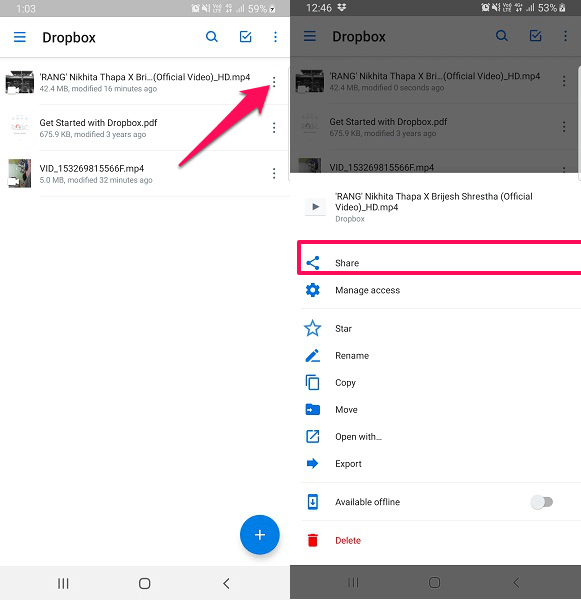
Task: Open RANG video thumbnail in left screen
Action: pos(20,82)
